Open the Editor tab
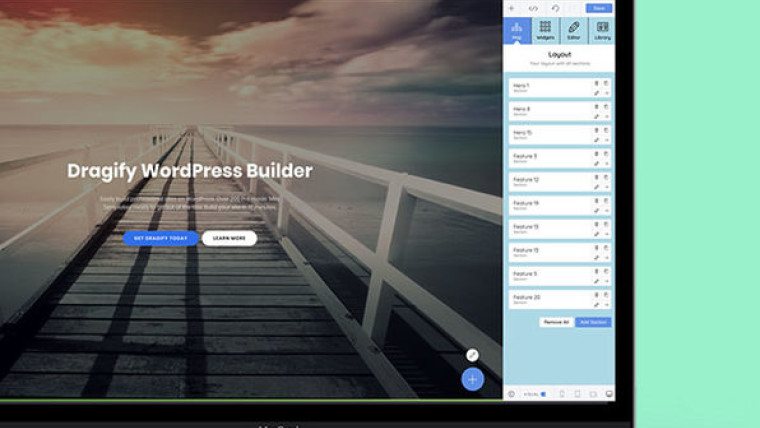Image resolution: width=760 pixels, height=428 pixels. coord(574,31)
